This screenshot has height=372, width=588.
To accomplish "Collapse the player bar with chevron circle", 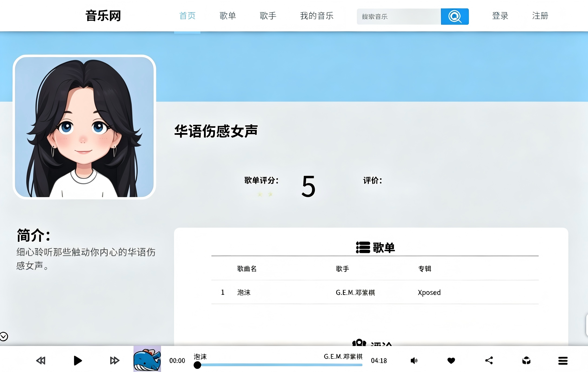I will 4,336.
